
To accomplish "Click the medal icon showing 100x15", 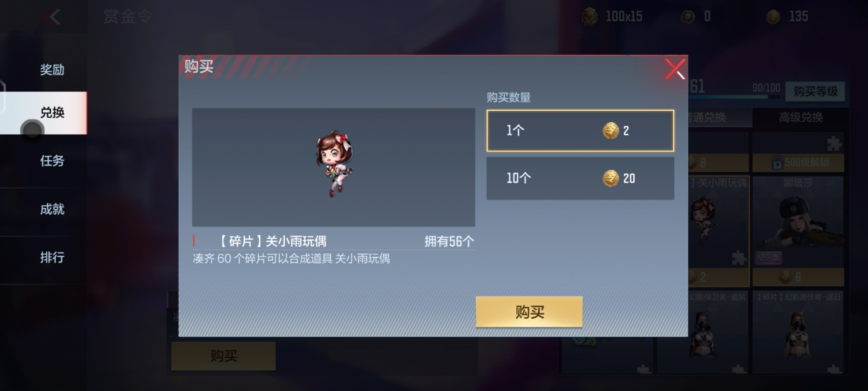I will tap(590, 17).
